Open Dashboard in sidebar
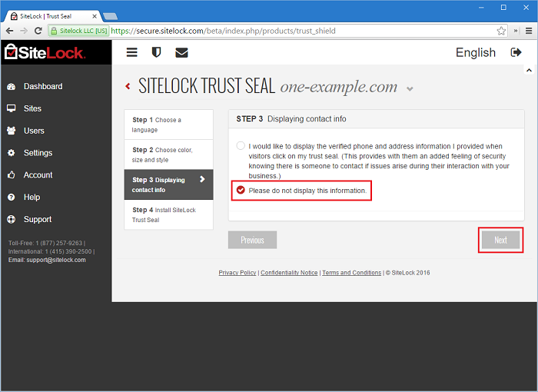The height and width of the screenshot is (392, 538). [43, 87]
